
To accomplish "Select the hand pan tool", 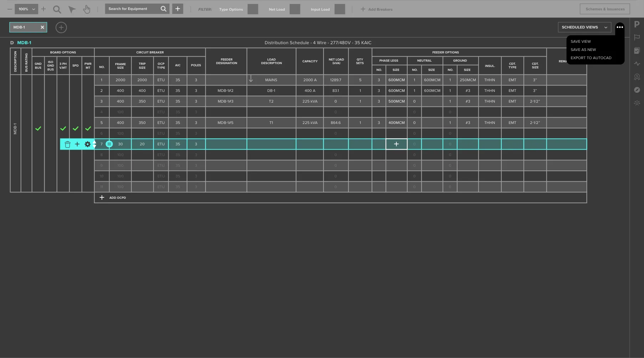I will (87, 9).
